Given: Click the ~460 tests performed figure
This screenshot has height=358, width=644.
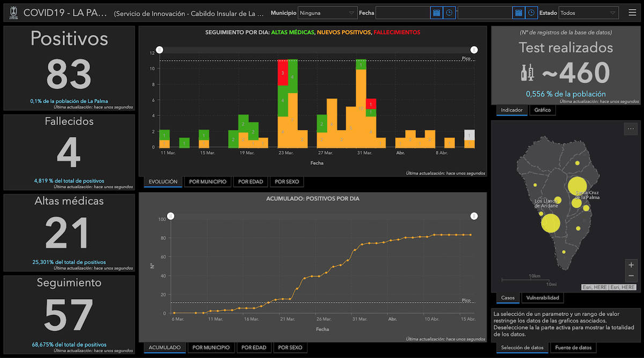Looking at the screenshot, I should 575,73.
